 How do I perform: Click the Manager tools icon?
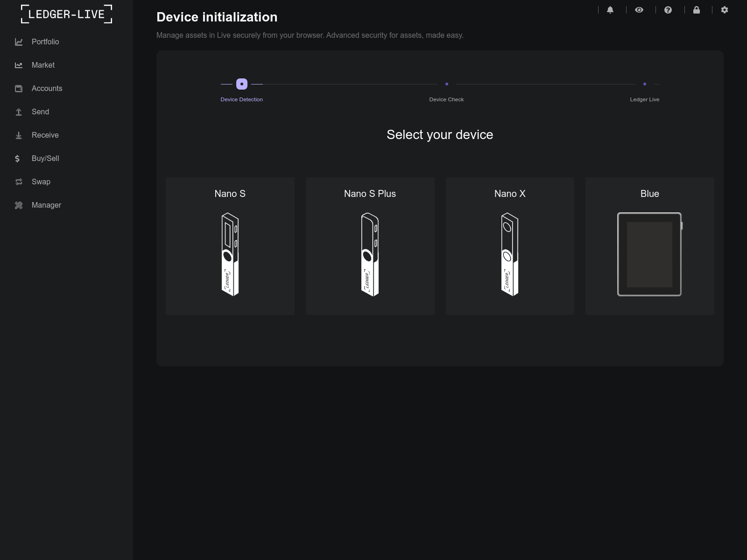19,205
